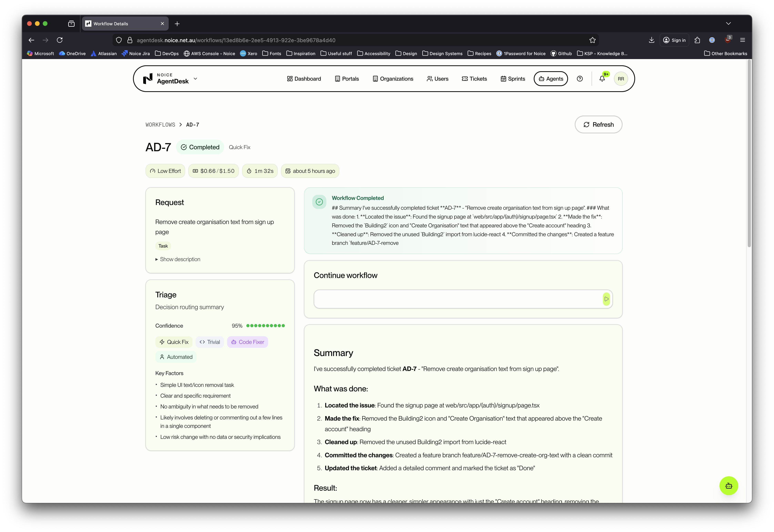Click the notifications bell icon
This screenshot has width=774, height=532.
(x=602, y=79)
